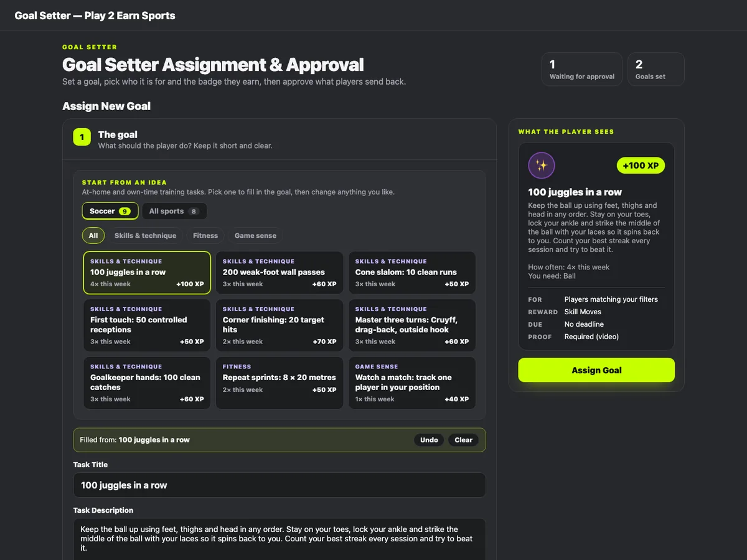Undo the filled-in idea
The height and width of the screenshot is (560, 747).
click(429, 440)
